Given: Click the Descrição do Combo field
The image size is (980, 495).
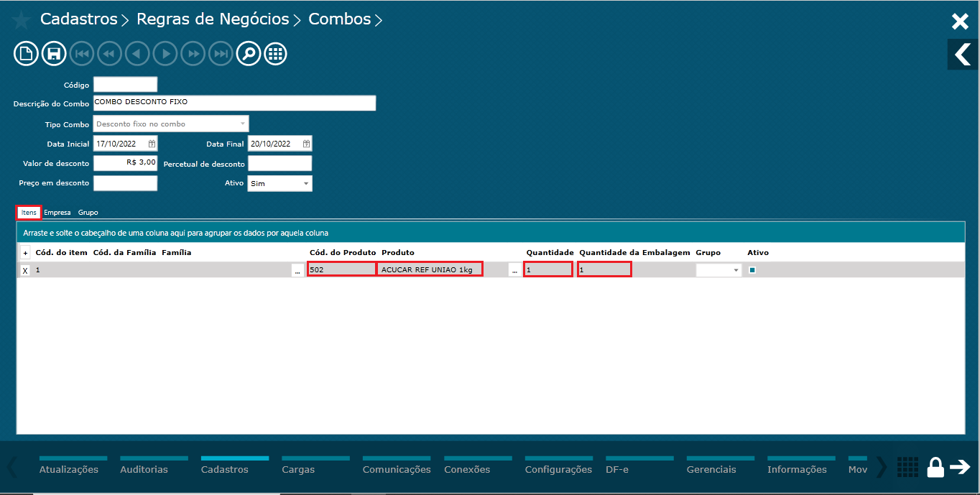Looking at the screenshot, I should [x=234, y=103].
